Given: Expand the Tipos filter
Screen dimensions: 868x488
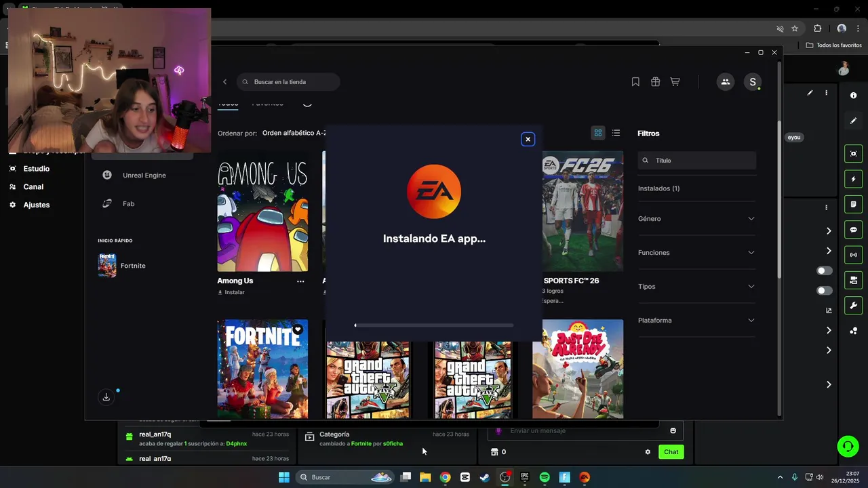Looking at the screenshot, I should pos(696,287).
